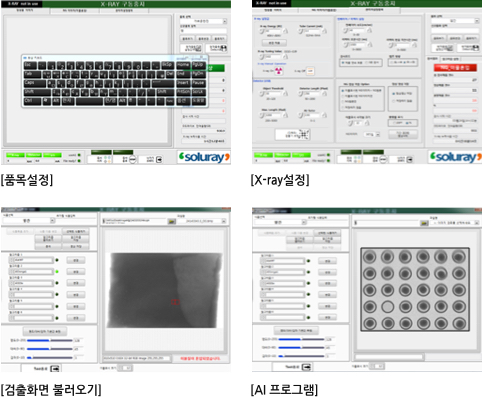
Task: Open the third tab in the X-ray설정 window
Action: pos(375,10)
